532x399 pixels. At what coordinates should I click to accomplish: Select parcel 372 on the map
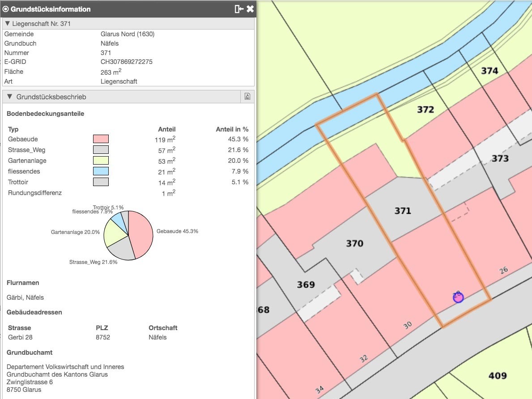pyautogui.click(x=425, y=110)
